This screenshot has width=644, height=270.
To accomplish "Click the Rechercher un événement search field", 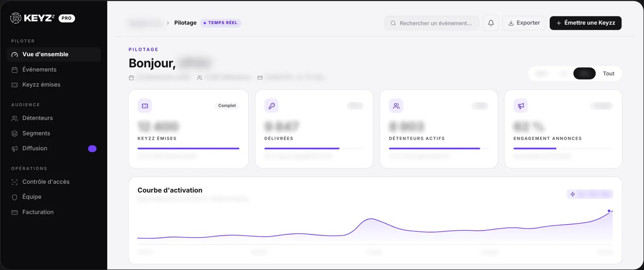I will point(431,23).
